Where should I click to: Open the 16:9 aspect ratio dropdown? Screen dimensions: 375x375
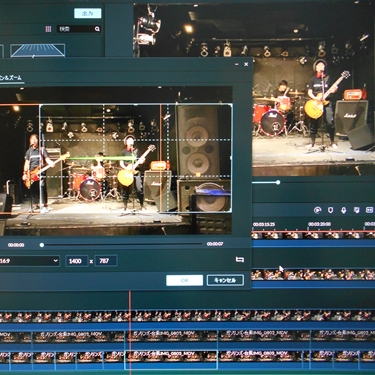click(30, 261)
